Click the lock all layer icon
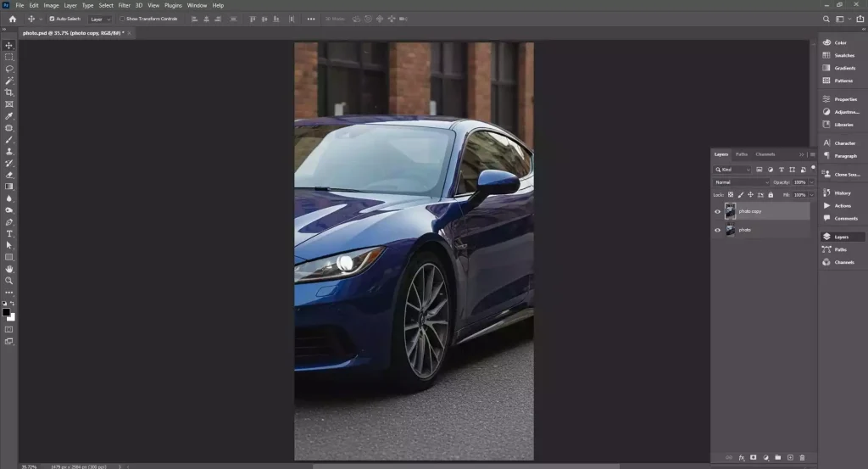Screen dimensions: 868x469 (770, 195)
